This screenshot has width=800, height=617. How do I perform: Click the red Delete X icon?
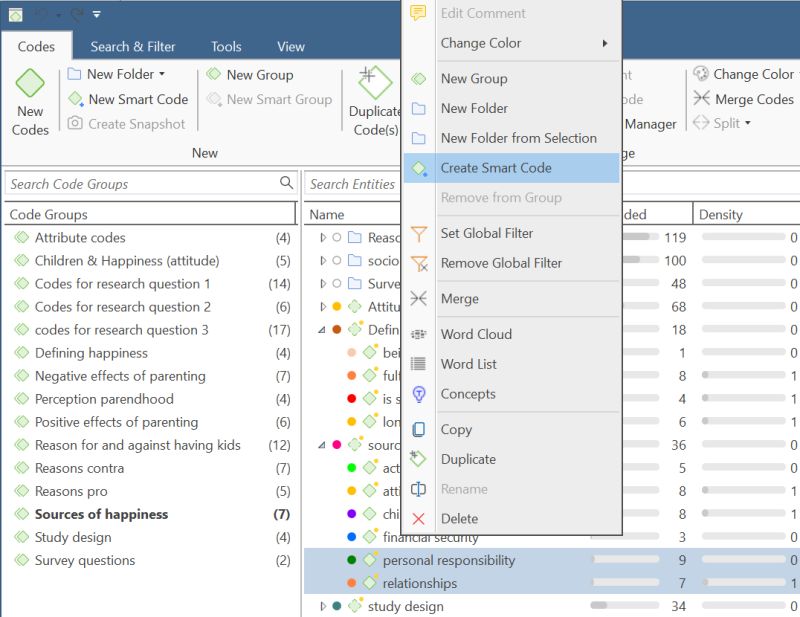[418, 519]
